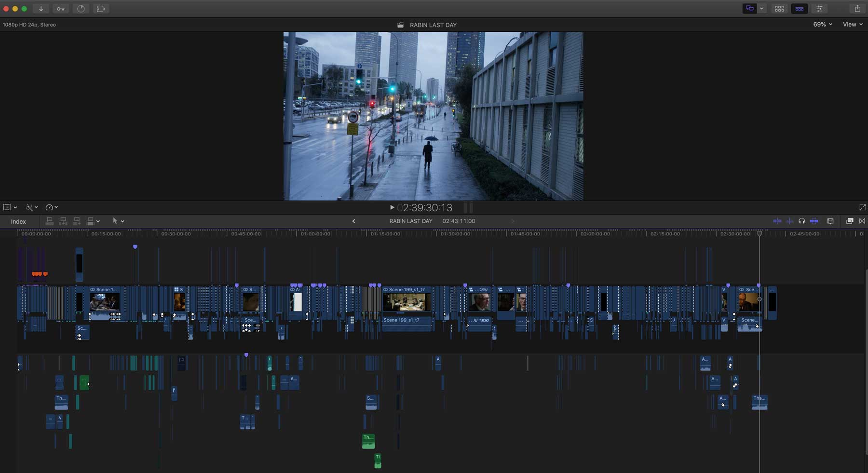868x473 pixels.
Task: Open the Effects browser icon
Action: 850,221
